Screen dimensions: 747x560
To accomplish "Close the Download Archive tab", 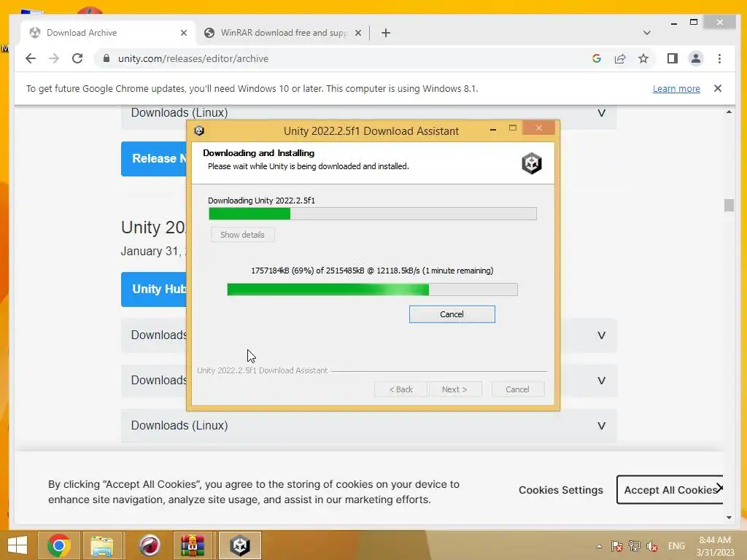I will point(184,33).
